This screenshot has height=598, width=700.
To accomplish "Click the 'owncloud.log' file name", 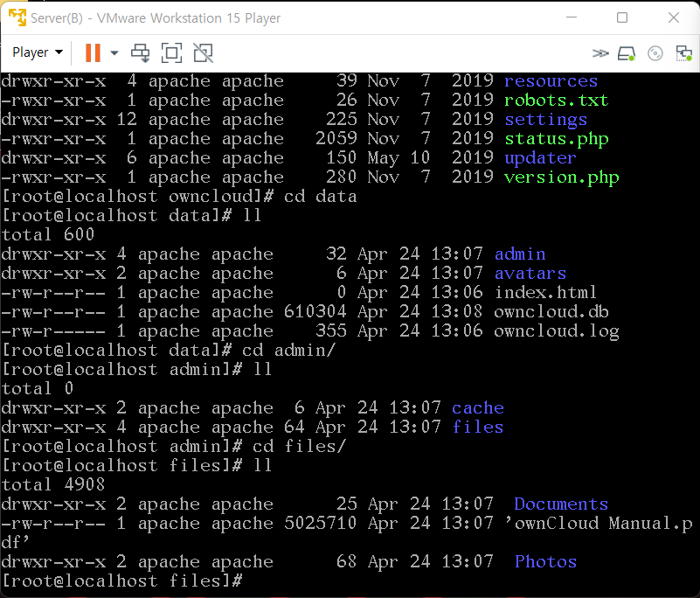I will (x=557, y=331).
